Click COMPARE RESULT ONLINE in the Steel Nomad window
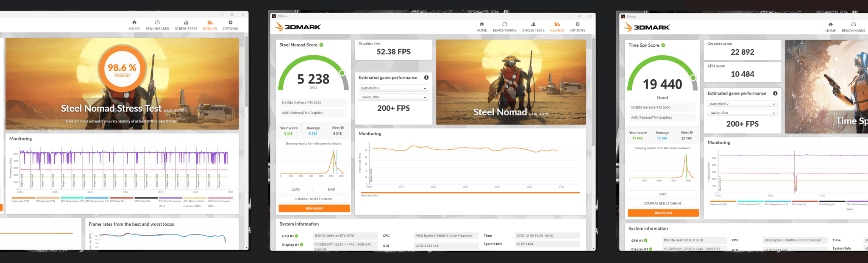Screen dimensions: 868x263 coord(313,199)
